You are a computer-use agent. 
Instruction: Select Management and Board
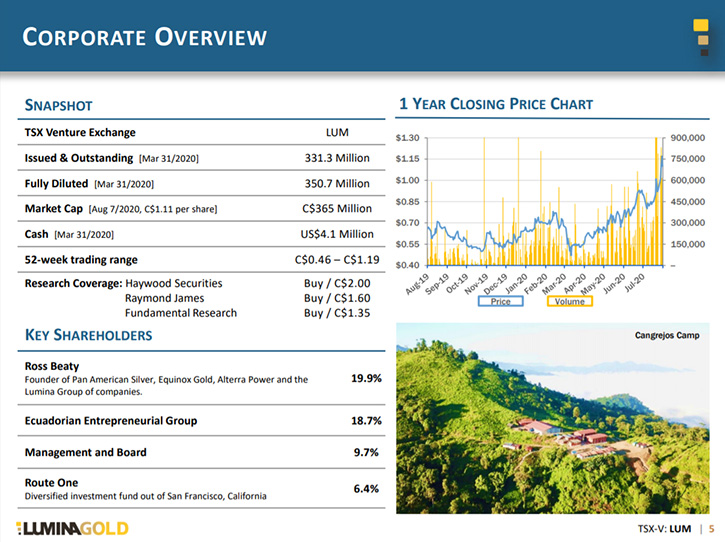pos(86,452)
